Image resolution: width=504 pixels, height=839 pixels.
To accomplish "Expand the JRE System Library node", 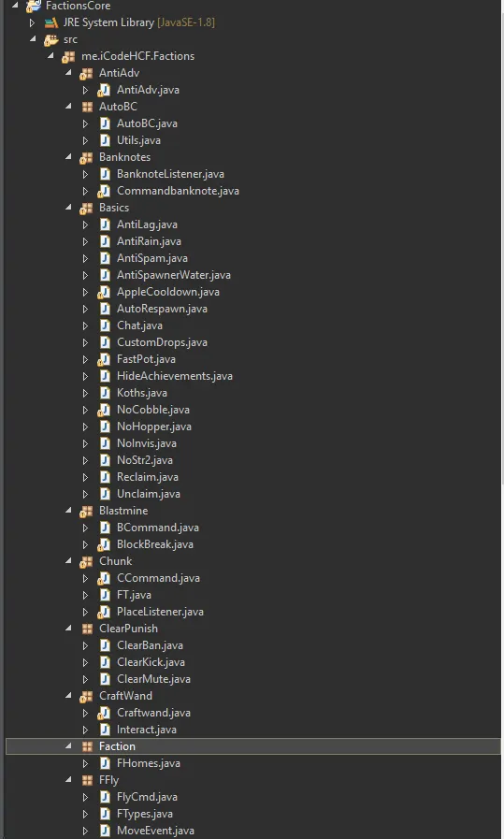I will pos(32,22).
